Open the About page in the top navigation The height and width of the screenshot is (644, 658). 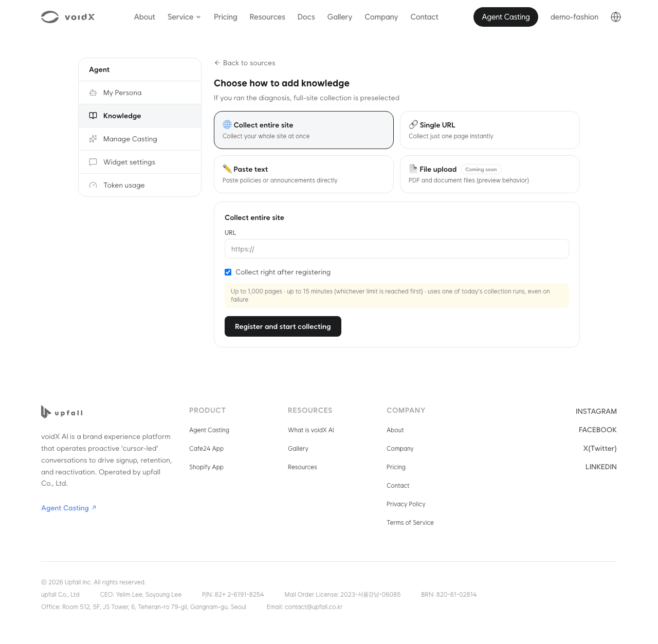(144, 17)
